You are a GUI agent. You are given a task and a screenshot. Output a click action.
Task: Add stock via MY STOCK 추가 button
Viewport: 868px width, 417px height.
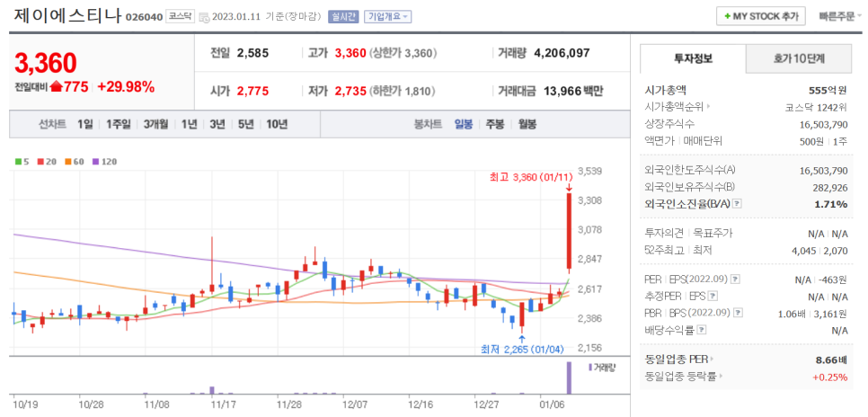pyautogui.click(x=760, y=16)
